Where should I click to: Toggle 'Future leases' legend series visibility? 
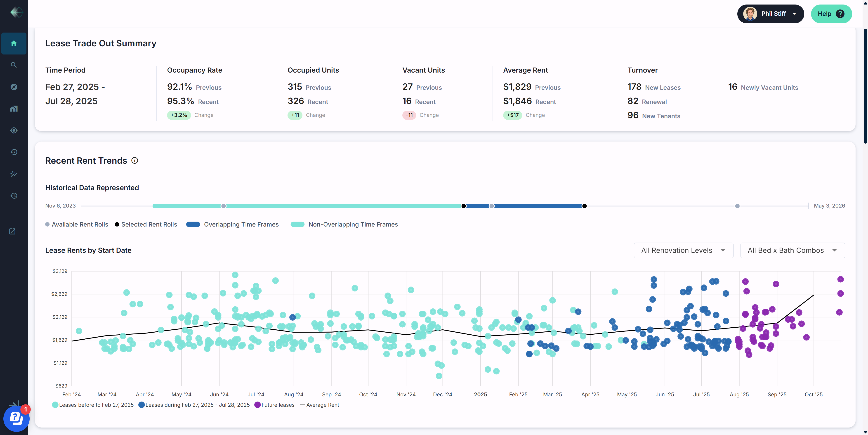click(x=274, y=405)
